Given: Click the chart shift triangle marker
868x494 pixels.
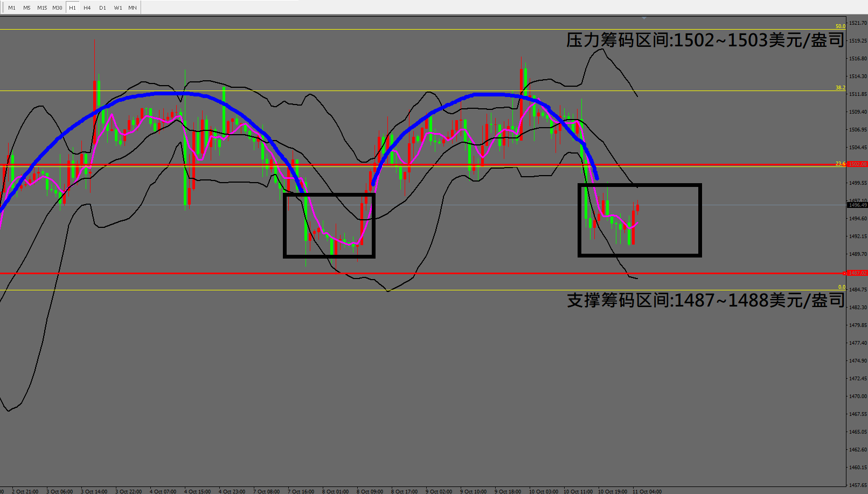Looking at the screenshot, I should pyautogui.click(x=644, y=18).
